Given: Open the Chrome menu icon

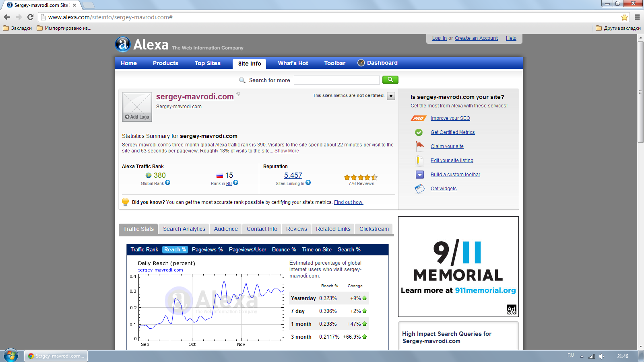Looking at the screenshot, I should pyautogui.click(x=637, y=17).
